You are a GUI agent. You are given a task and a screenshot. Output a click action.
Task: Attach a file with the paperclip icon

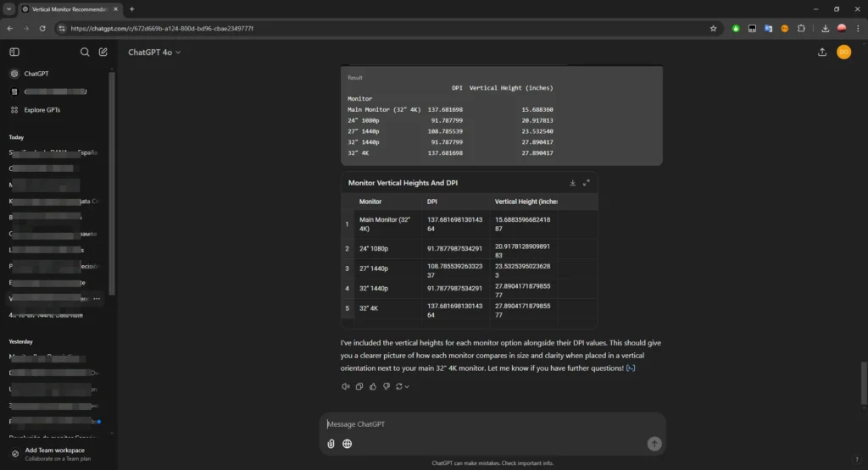[331, 444]
